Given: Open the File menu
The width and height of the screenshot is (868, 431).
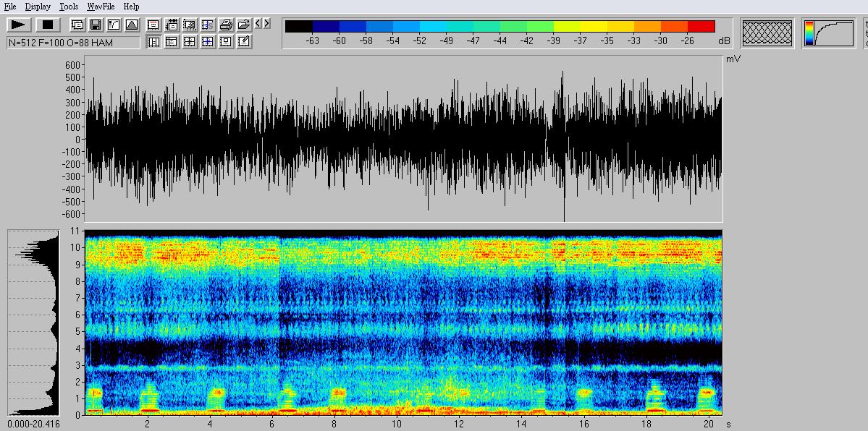Looking at the screenshot, I should click(10, 7).
